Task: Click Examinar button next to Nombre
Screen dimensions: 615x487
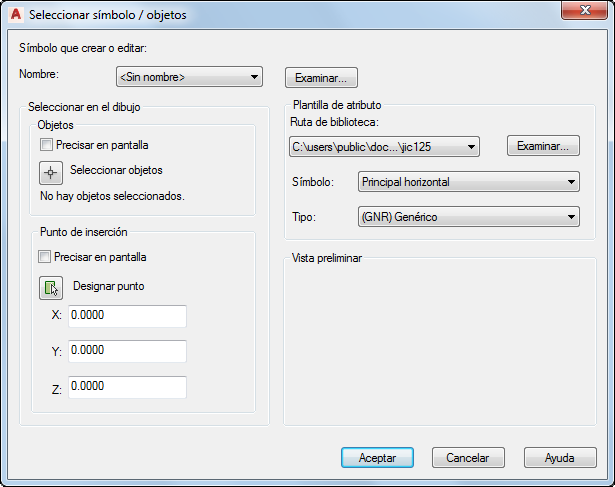Action: [321, 78]
